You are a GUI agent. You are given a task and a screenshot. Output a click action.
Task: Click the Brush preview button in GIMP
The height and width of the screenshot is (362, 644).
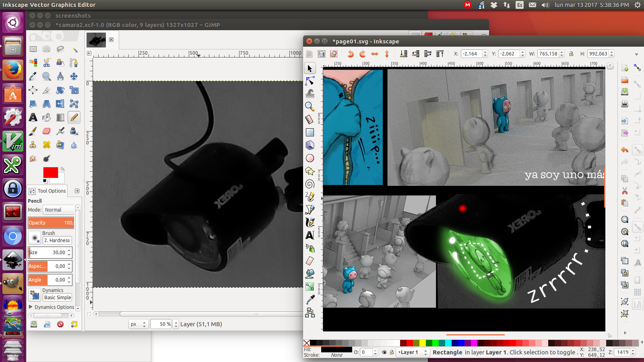35,237
